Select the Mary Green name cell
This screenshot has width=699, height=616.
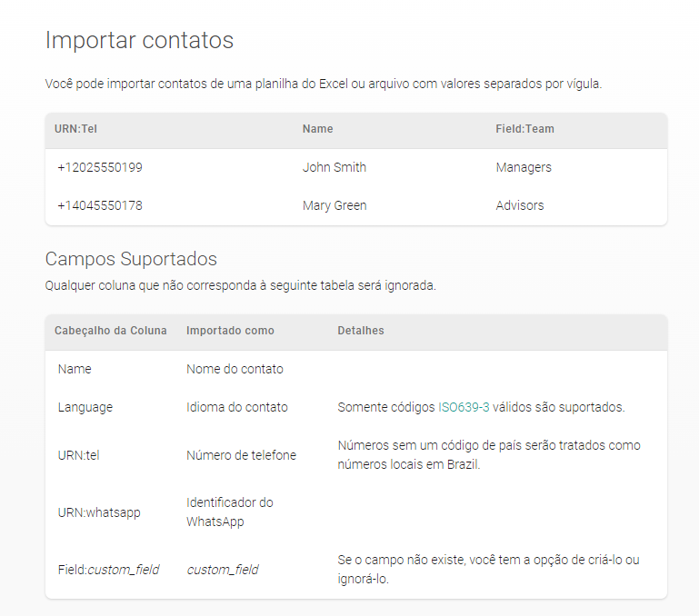335,205
